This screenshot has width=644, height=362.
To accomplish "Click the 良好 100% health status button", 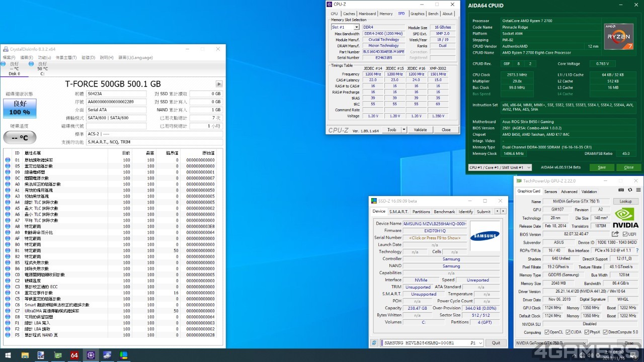I will point(20,109).
